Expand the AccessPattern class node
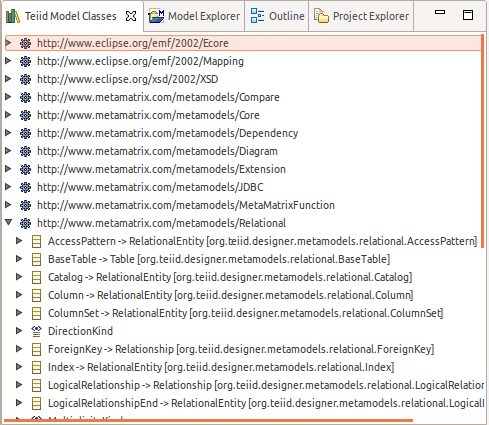The image size is (489, 425). pyautogui.click(x=19, y=241)
